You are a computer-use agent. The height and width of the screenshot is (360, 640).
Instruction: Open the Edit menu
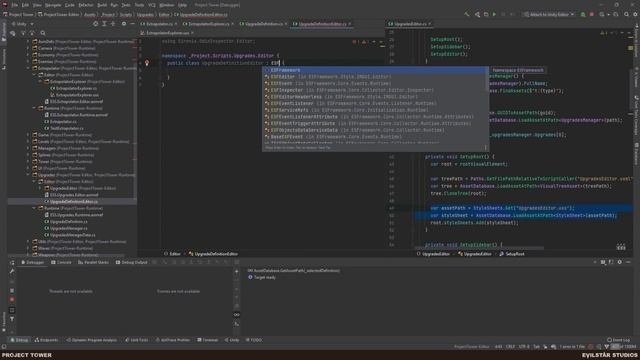pos(25,5)
